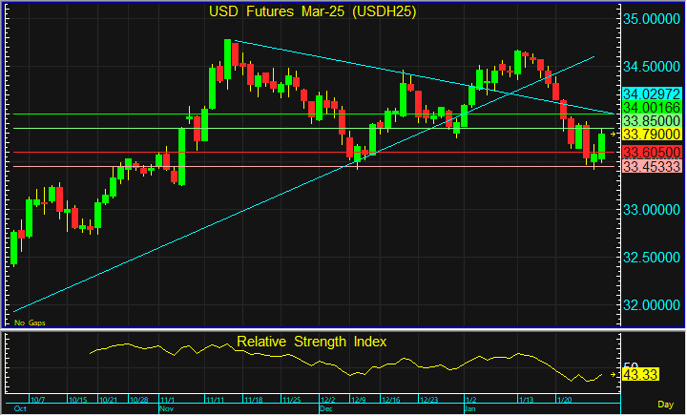
Task: Click the Oct month marker on the time axis
Action: pos(17,409)
